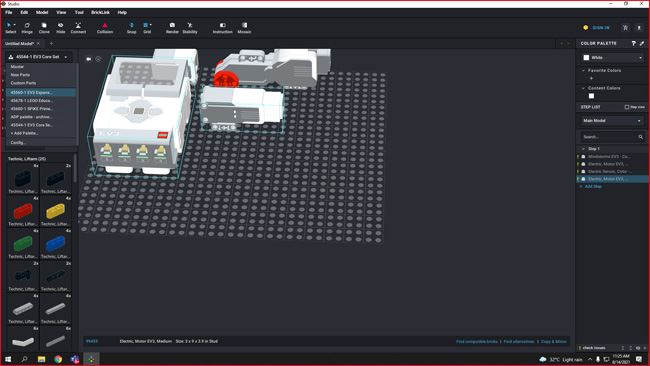The height and width of the screenshot is (366, 650).
Task: Activate the Connect tool
Action: pyautogui.click(x=78, y=28)
